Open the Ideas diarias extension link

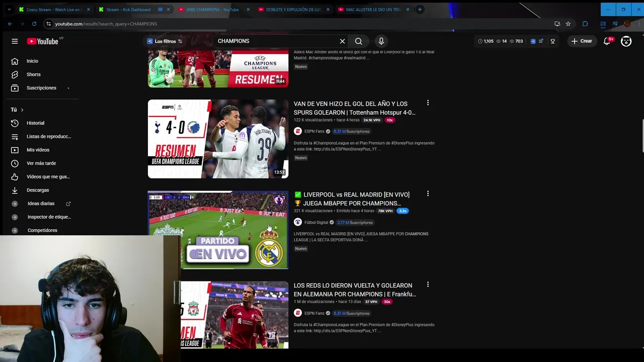42,204
